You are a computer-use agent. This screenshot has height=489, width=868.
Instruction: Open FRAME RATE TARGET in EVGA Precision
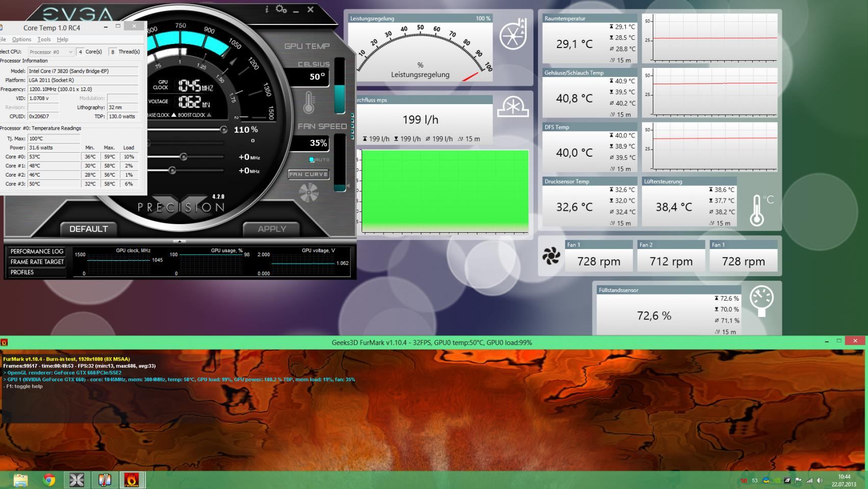tap(37, 262)
